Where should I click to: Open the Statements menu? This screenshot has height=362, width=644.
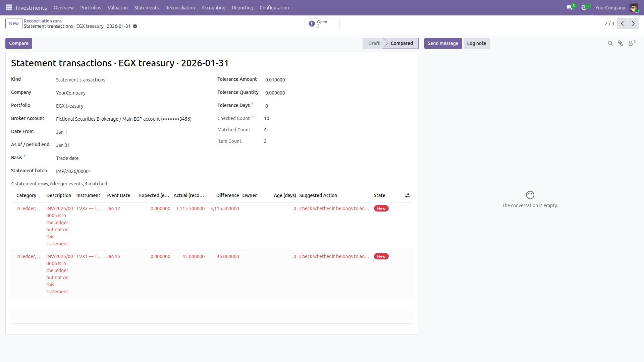tap(147, 7)
